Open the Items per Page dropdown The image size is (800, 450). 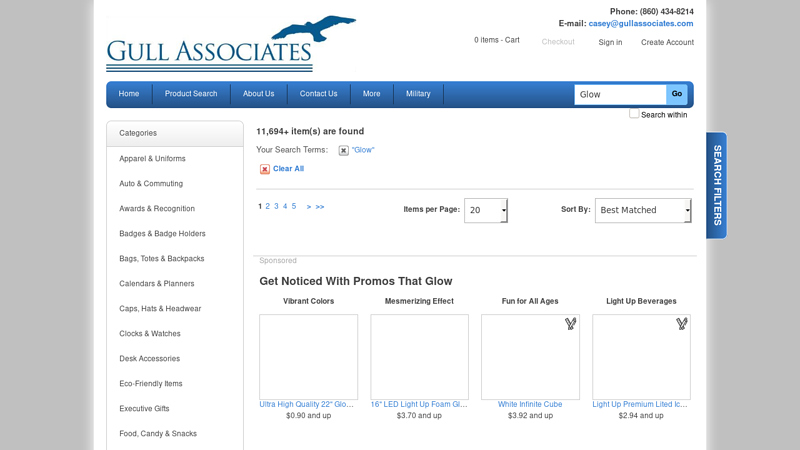click(486, 210)
